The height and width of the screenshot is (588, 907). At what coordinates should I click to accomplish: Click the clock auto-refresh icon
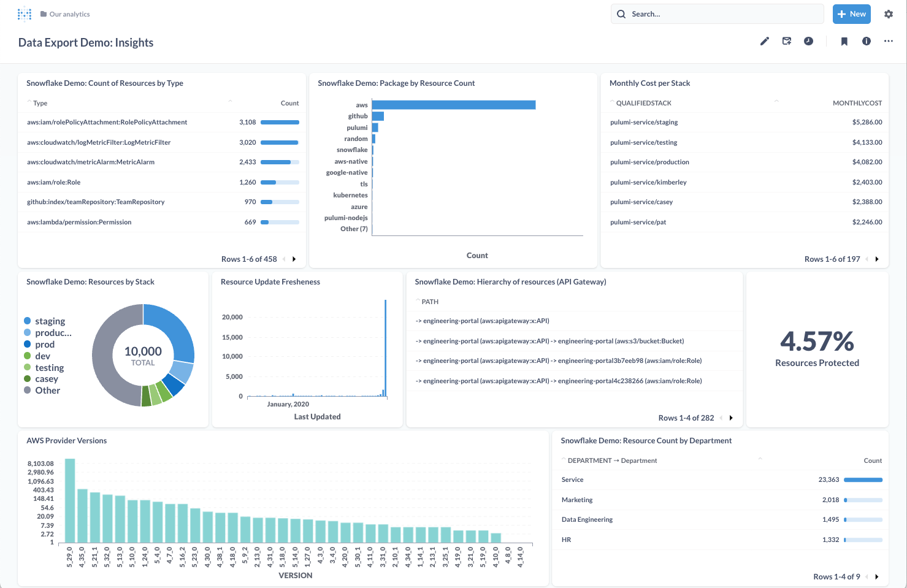[809, 41]
